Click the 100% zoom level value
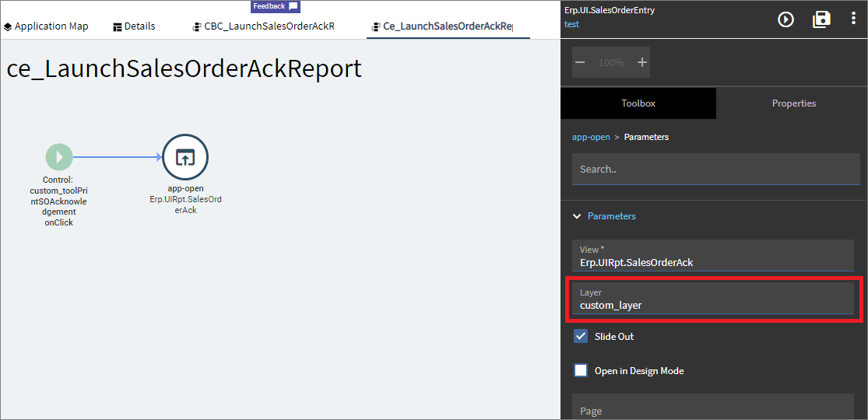Image resolution: width=868 pixels, height=420 pixels. tap(611, 62)
